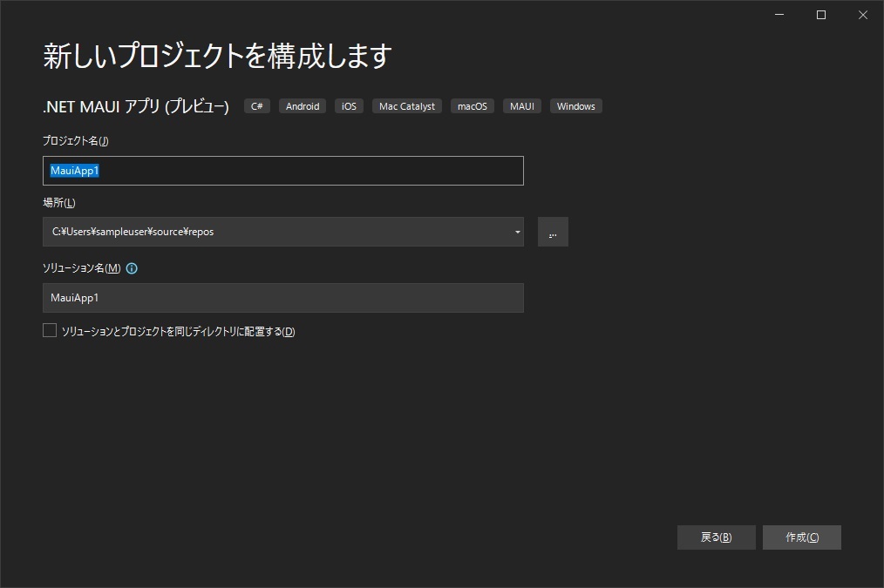
Task: Expand the location path dropdown arrow
Action: pyautogui.click(x=517, y=232)
